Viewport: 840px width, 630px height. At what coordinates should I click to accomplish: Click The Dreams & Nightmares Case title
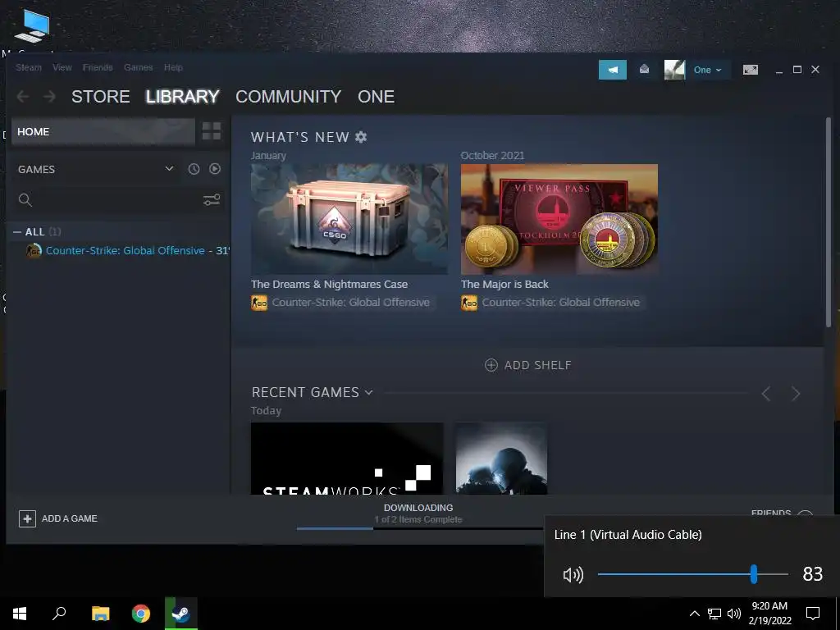pos(329,285)
